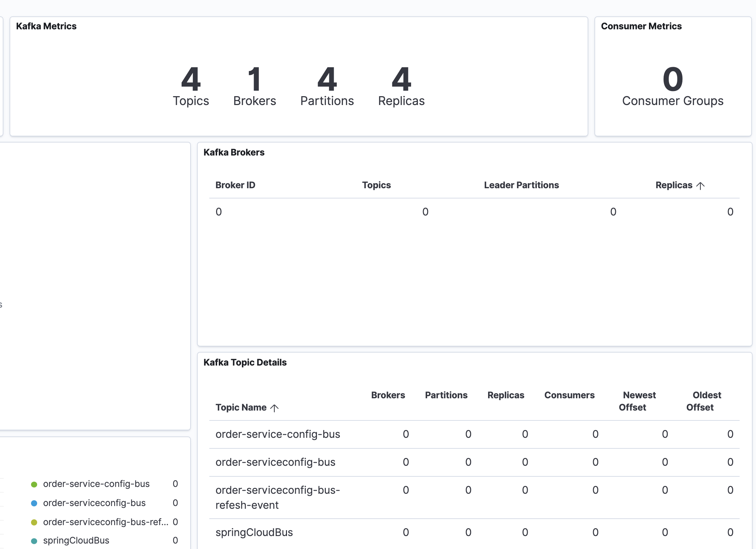Screen dimensions: 756x549
Task: Click blue legend dot for order-serviceconfig-bus
Action: [34, 503]
